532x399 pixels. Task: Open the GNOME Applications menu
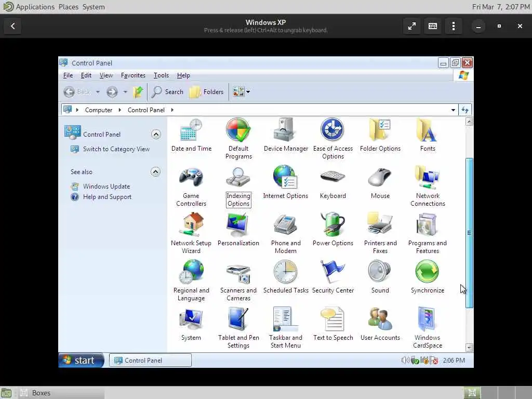tap(35, 7)
